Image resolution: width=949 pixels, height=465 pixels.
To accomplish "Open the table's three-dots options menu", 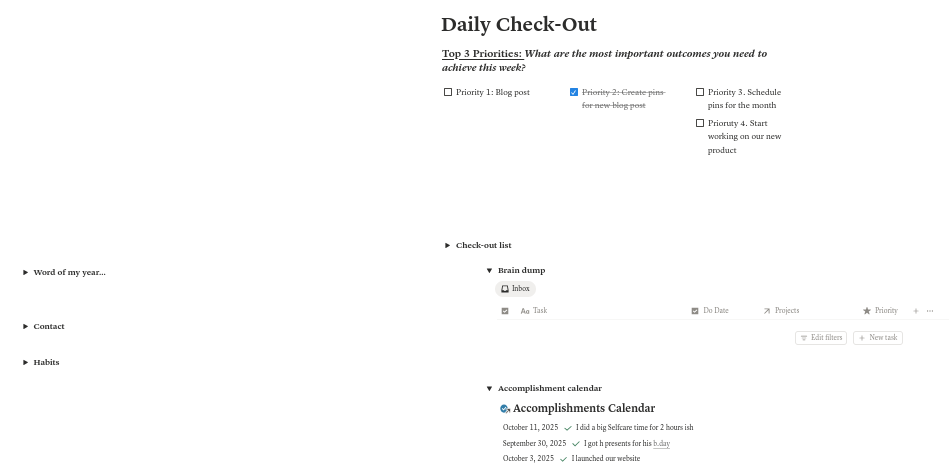I will pyautogui.click(x=930, y=311).
